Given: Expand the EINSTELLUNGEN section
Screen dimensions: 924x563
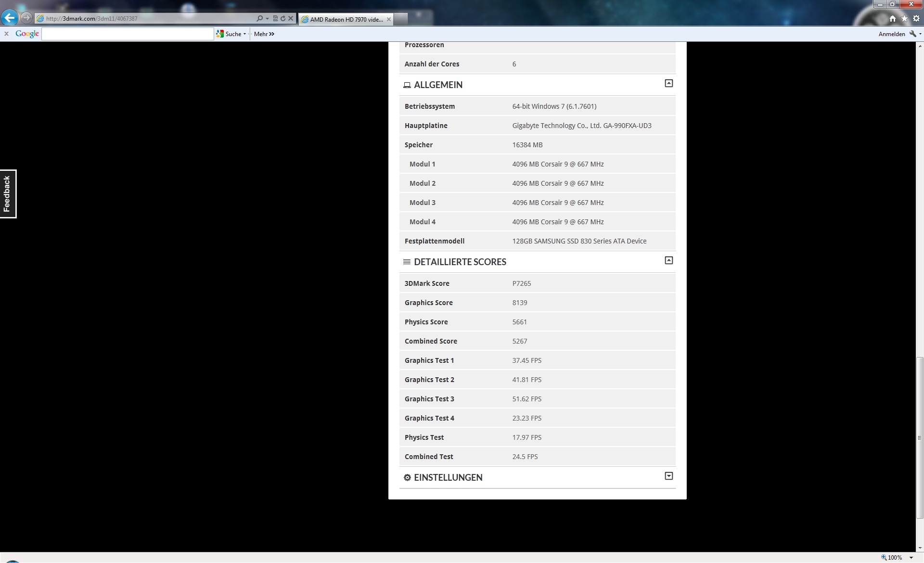Looking at the screenshot, I should [668, 476].
